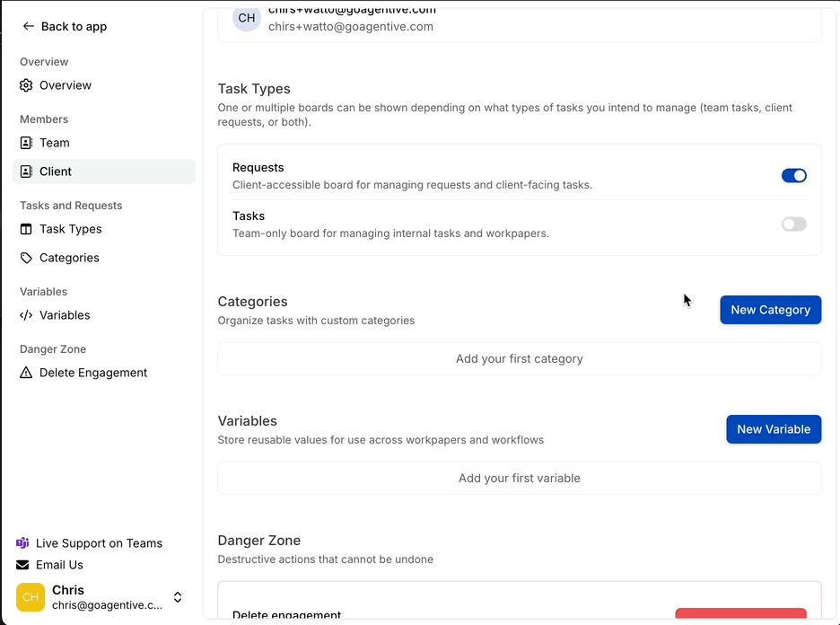The image size is (840, 625).
Task: Toggle off client-accessible Requests switch
Action: [793, 175]
